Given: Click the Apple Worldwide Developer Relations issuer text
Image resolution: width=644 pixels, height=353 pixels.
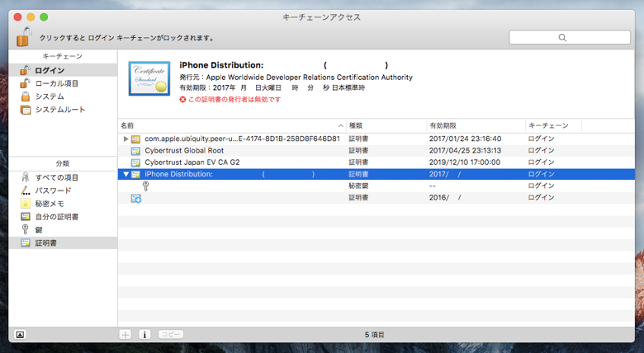Looking at the screenshot, I should pyautogui.click(x=310, y=78).
